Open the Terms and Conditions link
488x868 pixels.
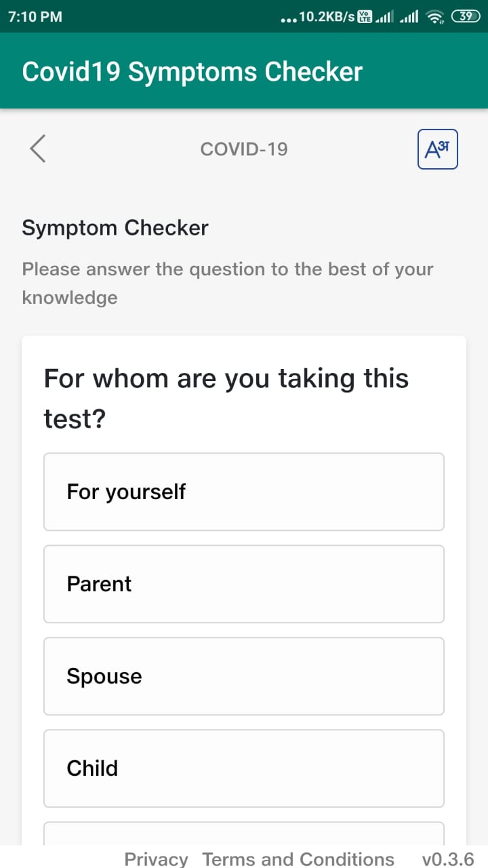(x=298, y=859)
